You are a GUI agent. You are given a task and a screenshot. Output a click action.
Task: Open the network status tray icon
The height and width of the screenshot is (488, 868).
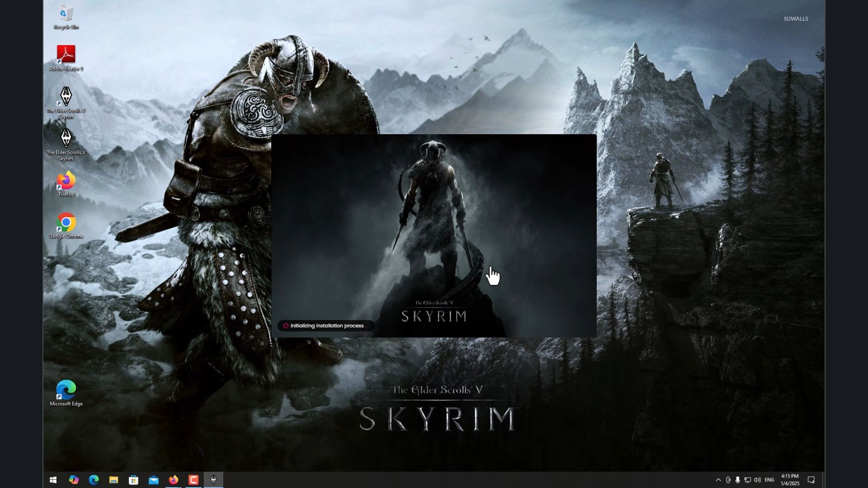point(747,480)
